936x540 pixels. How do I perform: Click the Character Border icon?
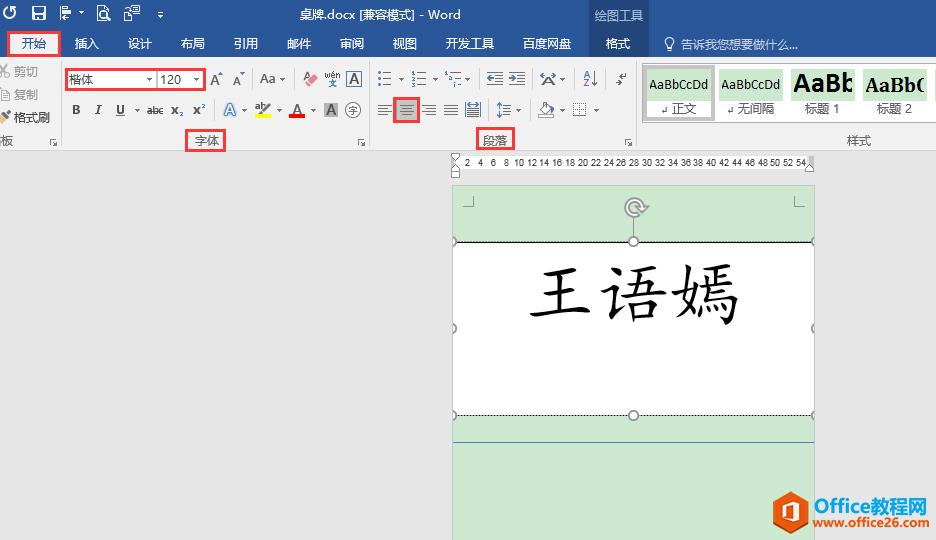click(x=354, y=79)
